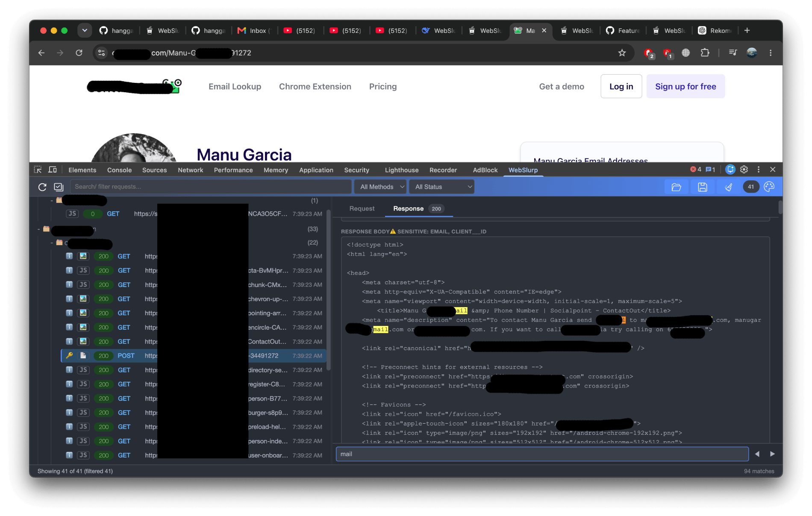The width and height of the screenshot is (812, 516).
Task: Click the Log in button
Action: click(621, 86)
